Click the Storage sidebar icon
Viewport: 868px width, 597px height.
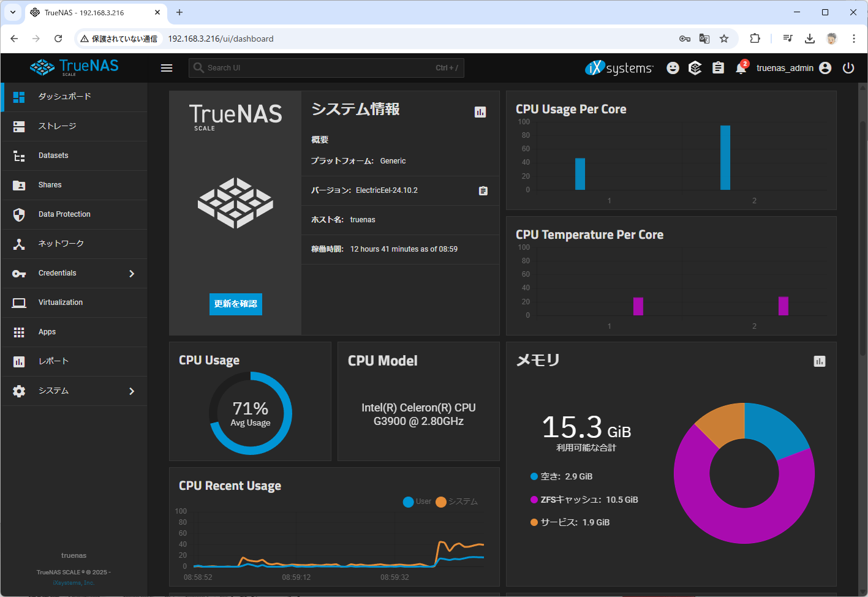coord(19,126)
